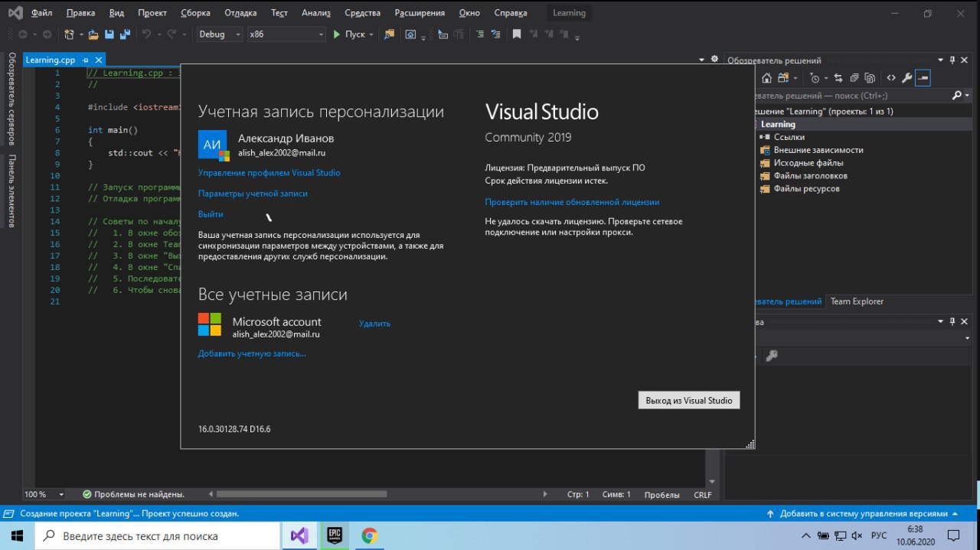Screen dimensions: 980x550
Task: Click the Добавить учетную запись link
Action: [x=252, y=353]
